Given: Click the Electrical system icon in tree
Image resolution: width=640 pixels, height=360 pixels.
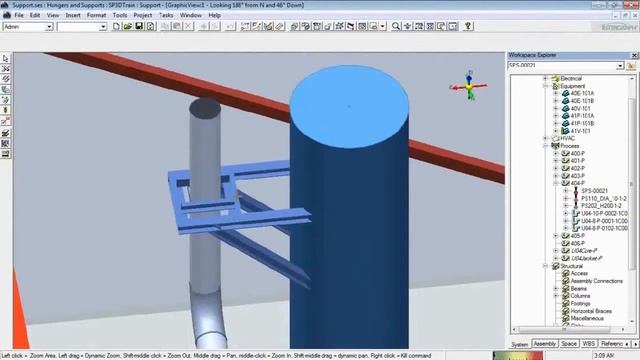Looking at the screenshot, I should (x=555, y=78).
